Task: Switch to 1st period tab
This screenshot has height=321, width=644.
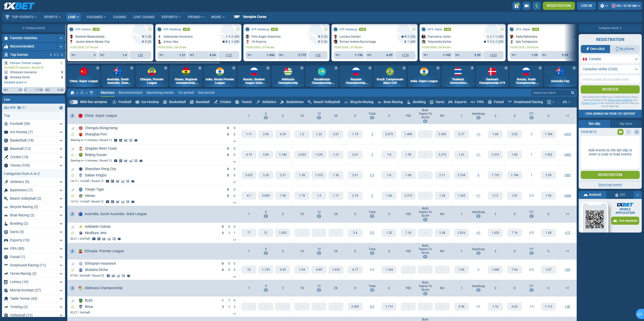Action: click(185, 93)
